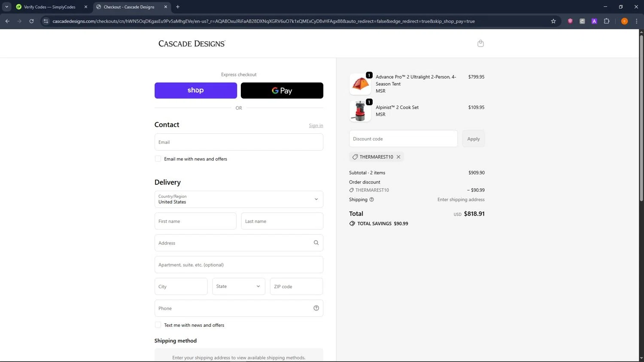The image size is (644, 362).
Task: Click into the Address field
Action: tap(239, 243)
